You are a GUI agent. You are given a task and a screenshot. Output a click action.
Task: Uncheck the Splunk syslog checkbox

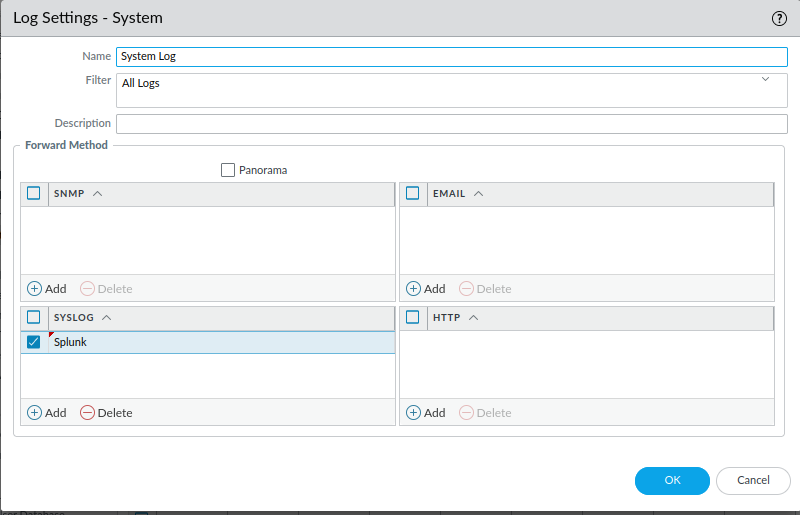tap(34, 342)
